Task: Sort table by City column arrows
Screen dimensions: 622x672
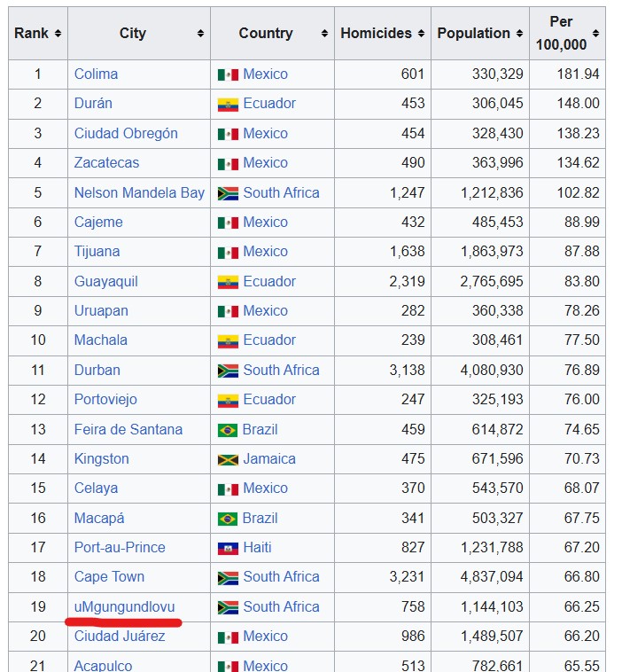Action: pos(200,34)
